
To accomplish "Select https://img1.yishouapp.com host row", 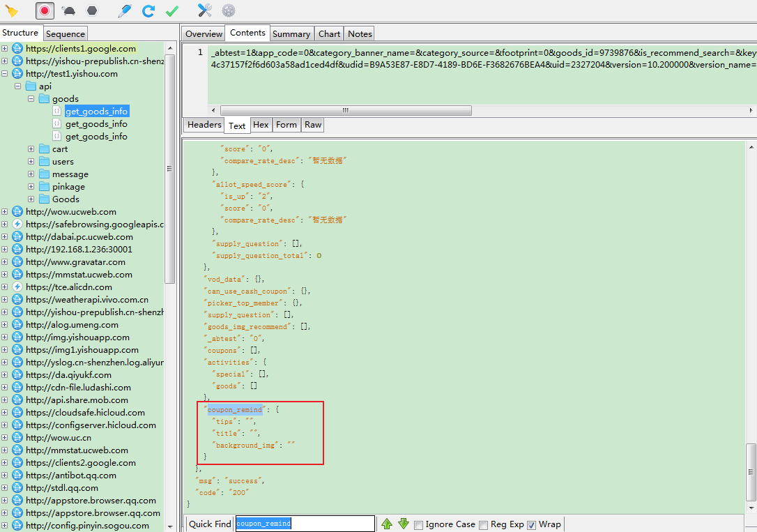I will pos(82,349).
